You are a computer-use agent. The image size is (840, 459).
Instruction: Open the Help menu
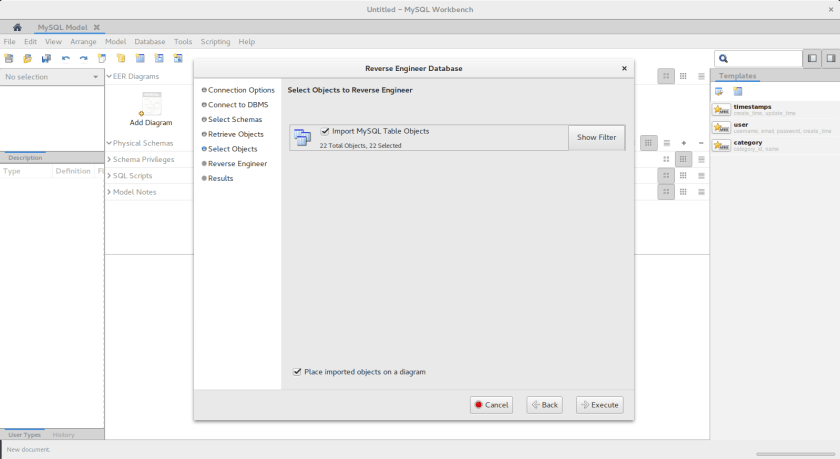coord(246,41)
